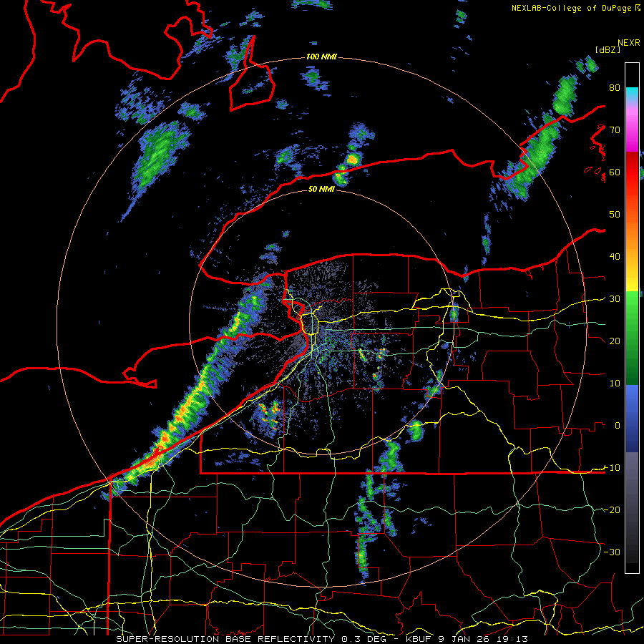The width and height of the screenshot is (644, 644).
Task: Click the 20 value on the dBZ scale
Action: (615, 341)
